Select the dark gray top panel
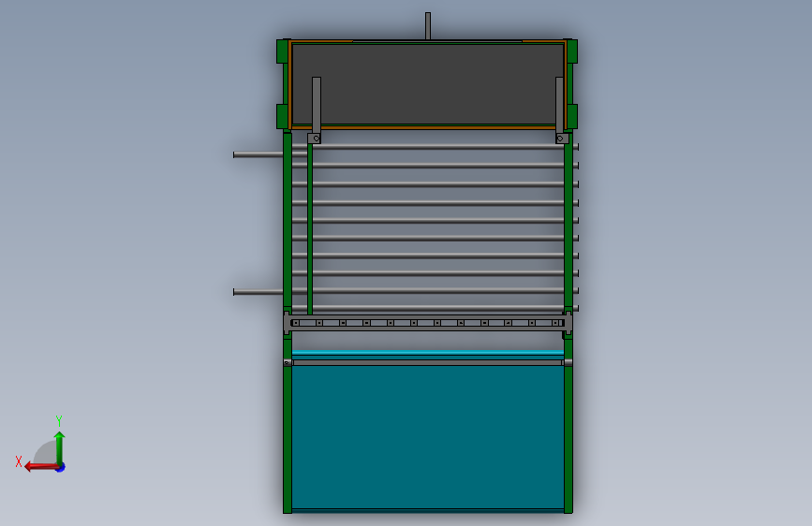 [428, 84]
